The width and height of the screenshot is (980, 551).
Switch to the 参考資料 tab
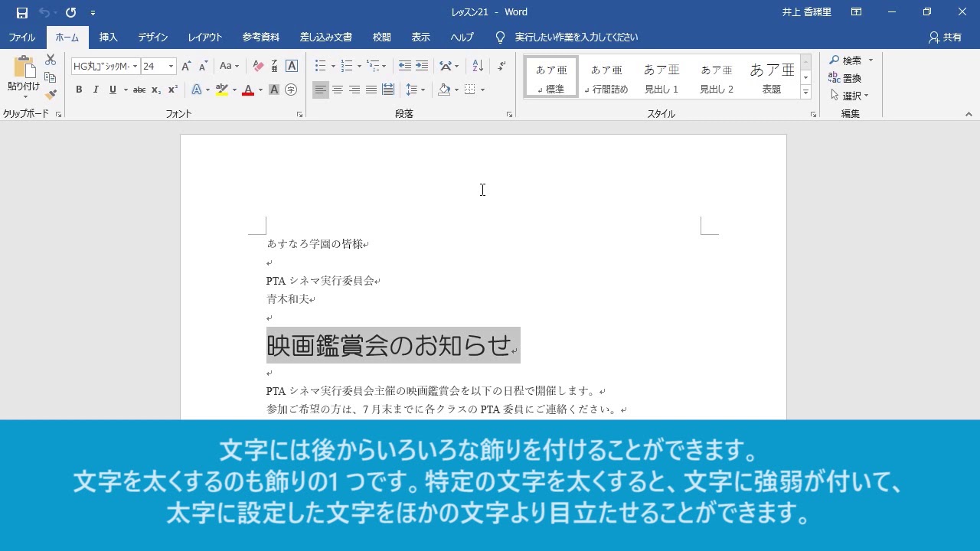(261, 37)
